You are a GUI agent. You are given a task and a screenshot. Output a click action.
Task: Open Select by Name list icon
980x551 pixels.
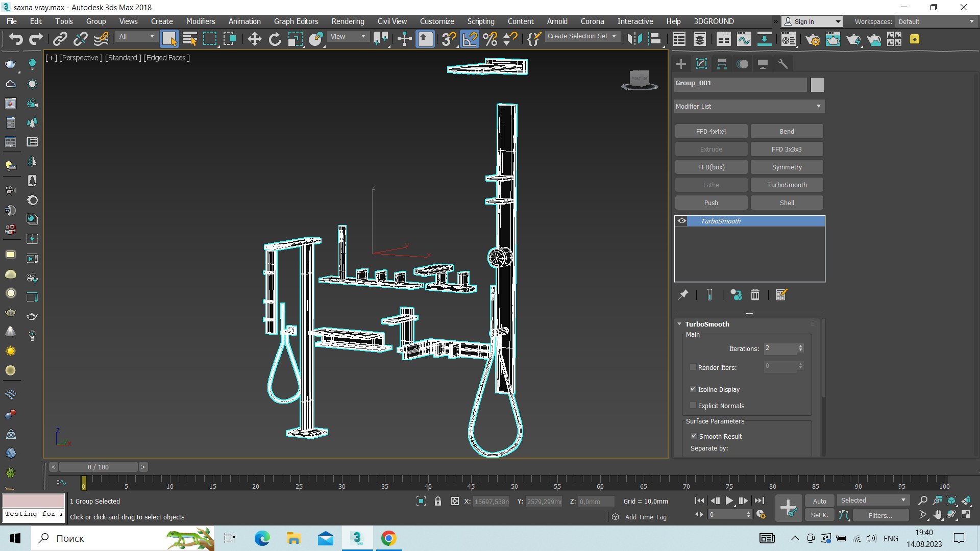(190, 39)
